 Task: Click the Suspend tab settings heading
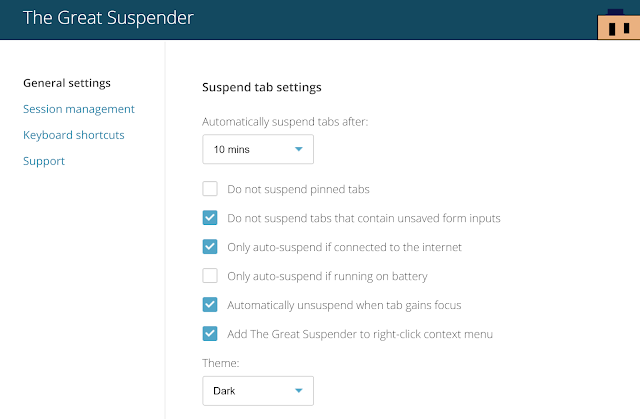[262, 87]
